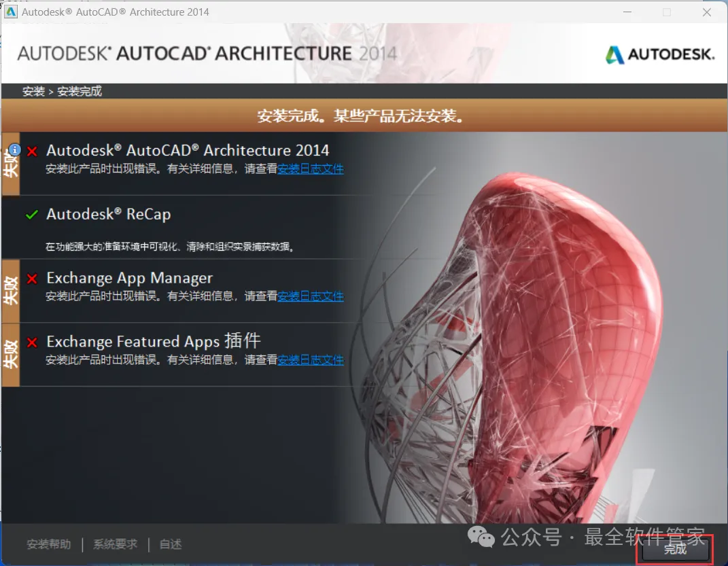Image resolution: width=728 pixels, height=566 pixels.
Task: Click the 失败 tab next to Exchange App Manager
Action: (x=11, y=291)
